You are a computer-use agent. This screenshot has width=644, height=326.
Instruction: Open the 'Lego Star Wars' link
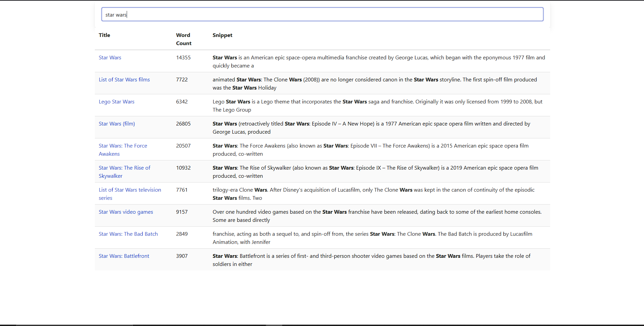click(x=117, y=102)
